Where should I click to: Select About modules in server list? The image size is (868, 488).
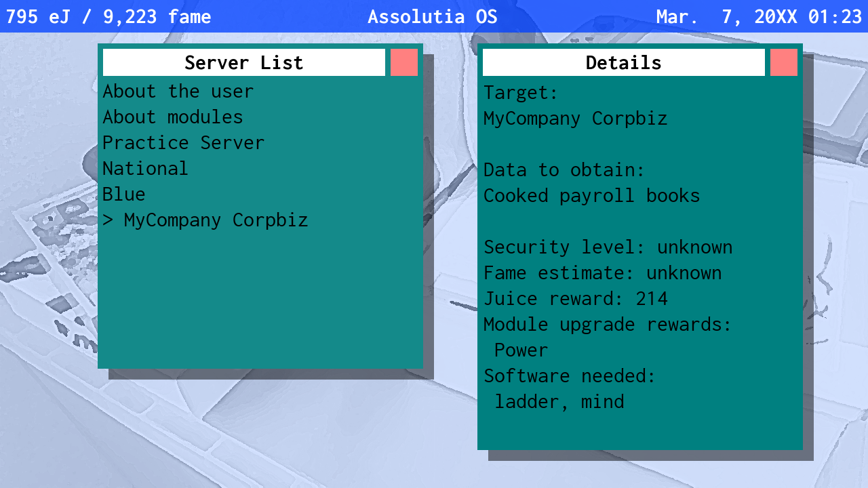[173, 117]
